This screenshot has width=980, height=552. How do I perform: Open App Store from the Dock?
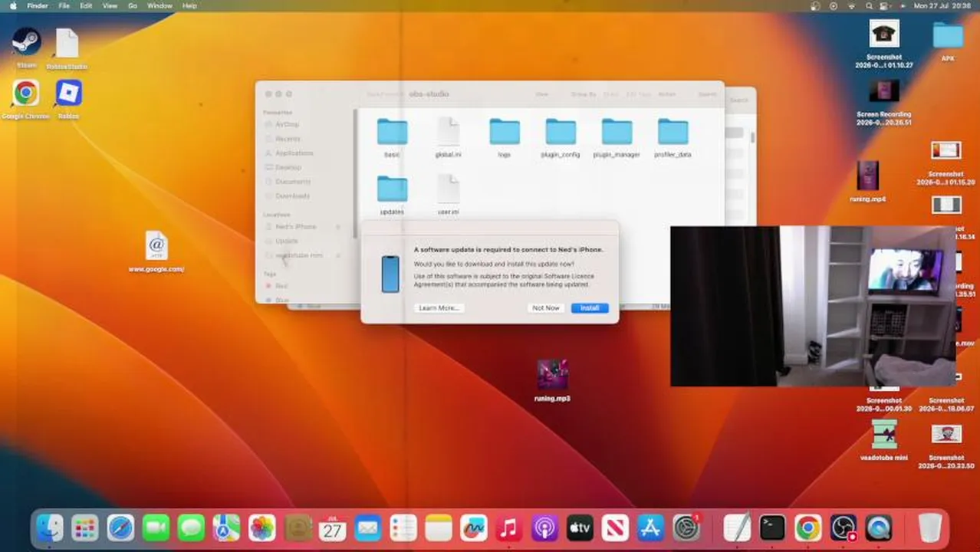(650, 528)
